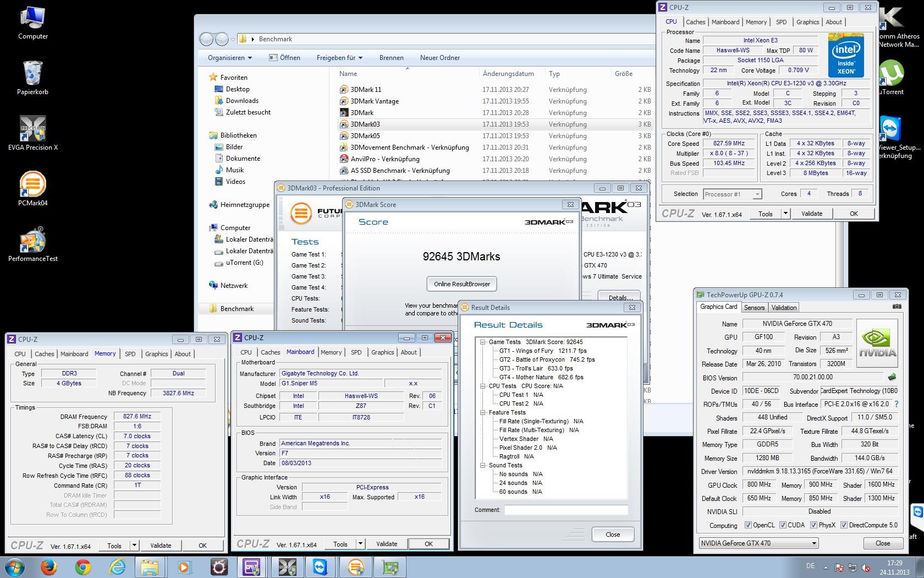Switch to GPU-Z taskbar button
The width and height of the screenshot is (924, 578).
coord(390,566)
